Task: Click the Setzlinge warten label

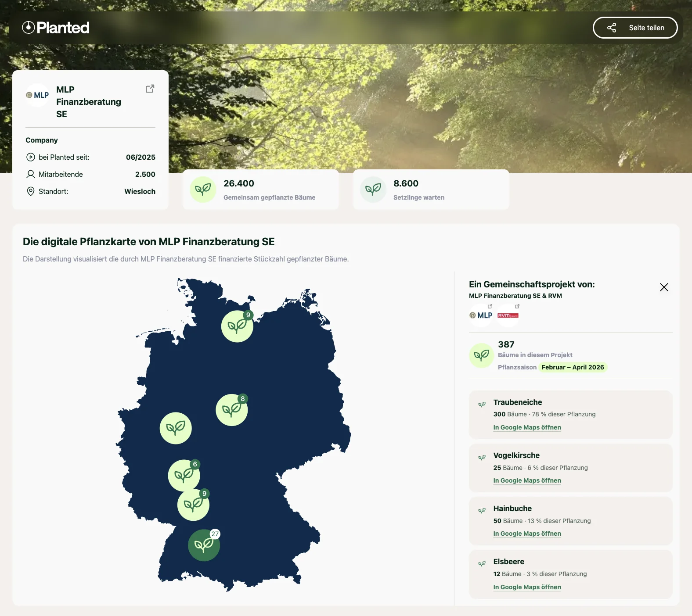Action: [419, 197]
